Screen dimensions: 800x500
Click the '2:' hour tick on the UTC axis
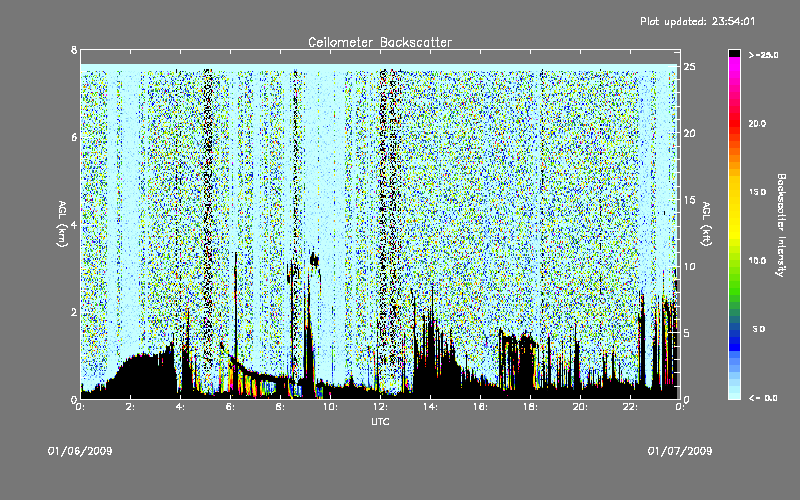click(131, 407)
